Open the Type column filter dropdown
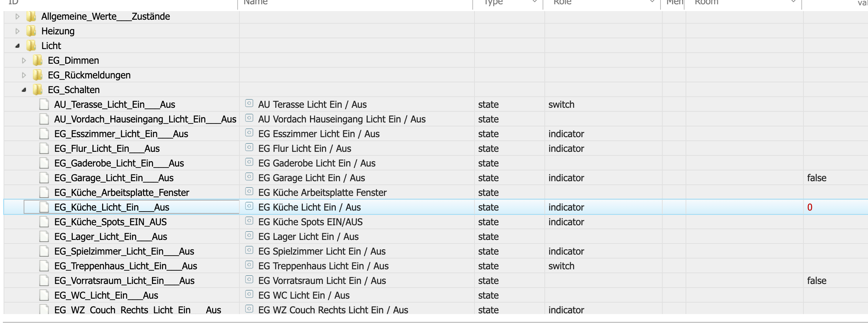Viewport: 868px width, 323px height. tap(534, 2)
